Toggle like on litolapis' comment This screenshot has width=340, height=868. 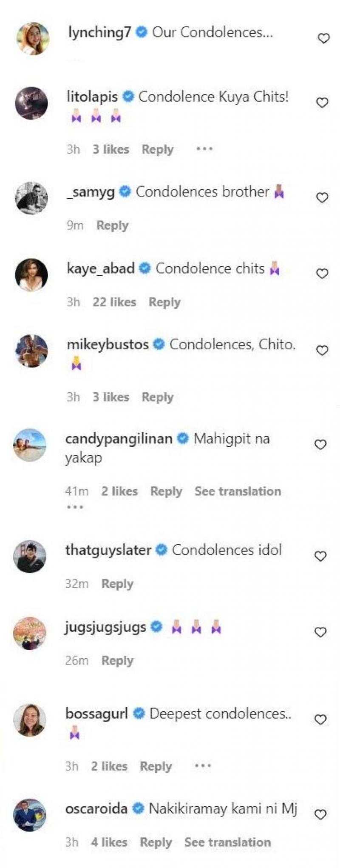323,102
